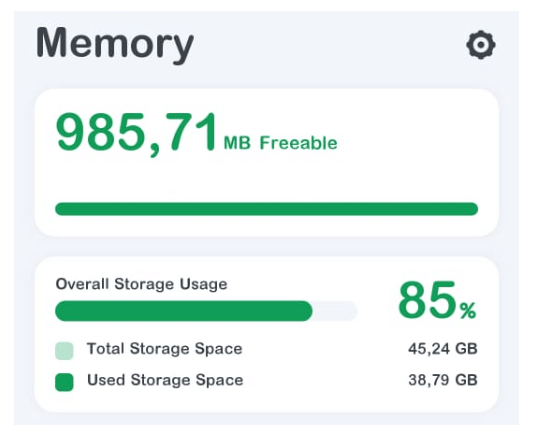Viewport: 533px width, 439px height.
Task: Click the 45,24 GB total value
Action: 443,349
